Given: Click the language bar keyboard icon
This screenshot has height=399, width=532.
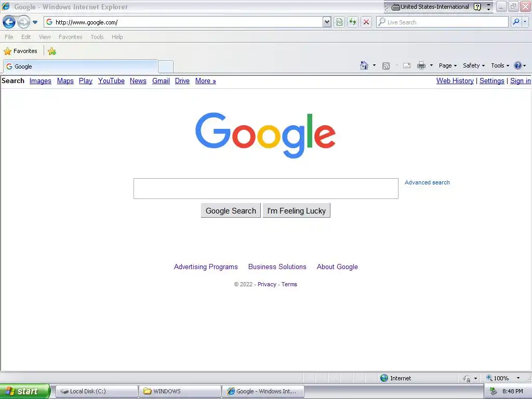Looking at the screenshot, I should [395, 7].
